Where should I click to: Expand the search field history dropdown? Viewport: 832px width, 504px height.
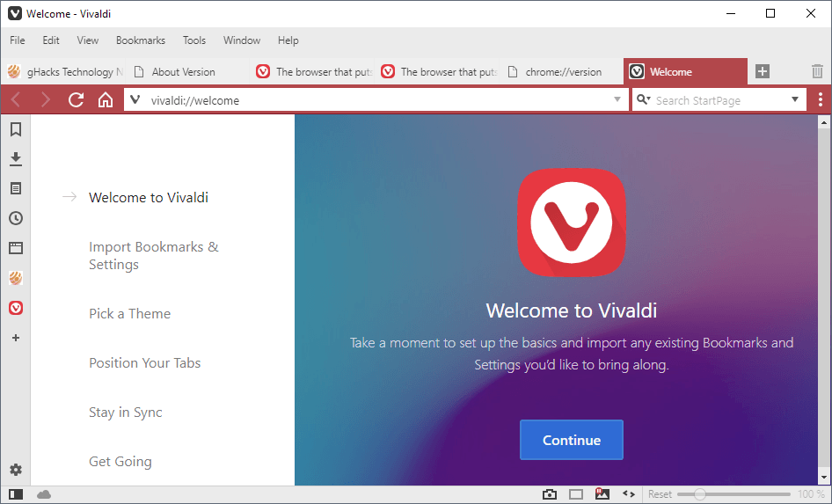coord(795,99)
